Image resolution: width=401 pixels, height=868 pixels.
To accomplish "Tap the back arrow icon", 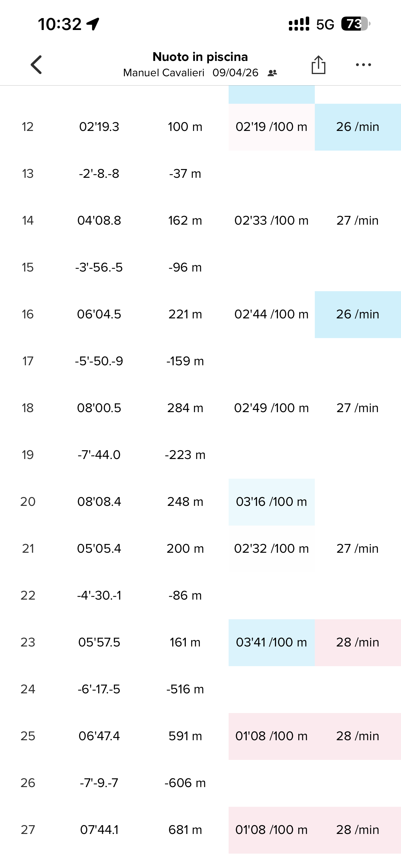I will 36,64.
